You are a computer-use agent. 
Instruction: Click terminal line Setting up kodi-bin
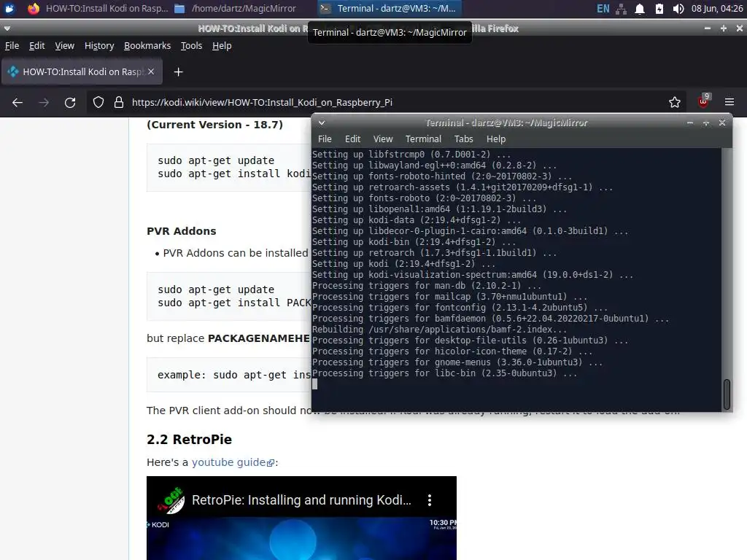coord(414,242)
